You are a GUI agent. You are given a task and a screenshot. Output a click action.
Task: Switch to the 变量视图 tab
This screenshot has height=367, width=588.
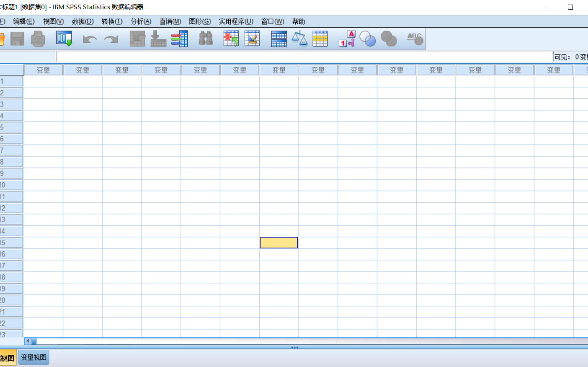[x=34, y=357]
